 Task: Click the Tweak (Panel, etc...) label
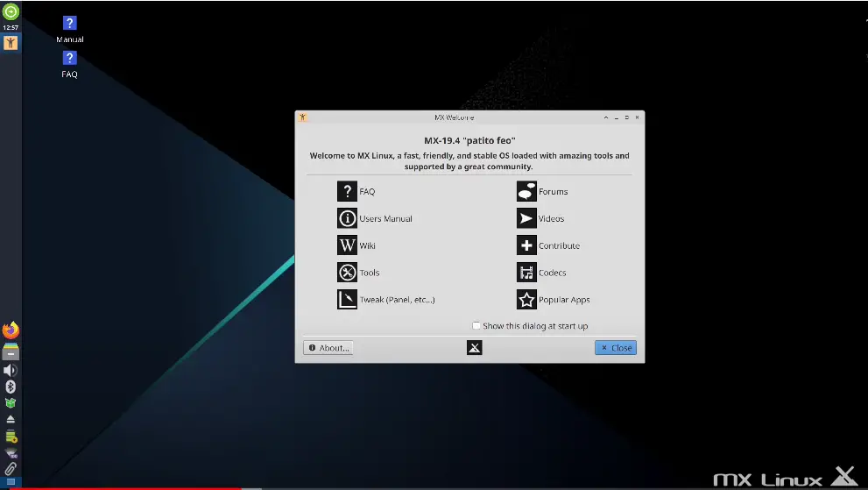397,300
